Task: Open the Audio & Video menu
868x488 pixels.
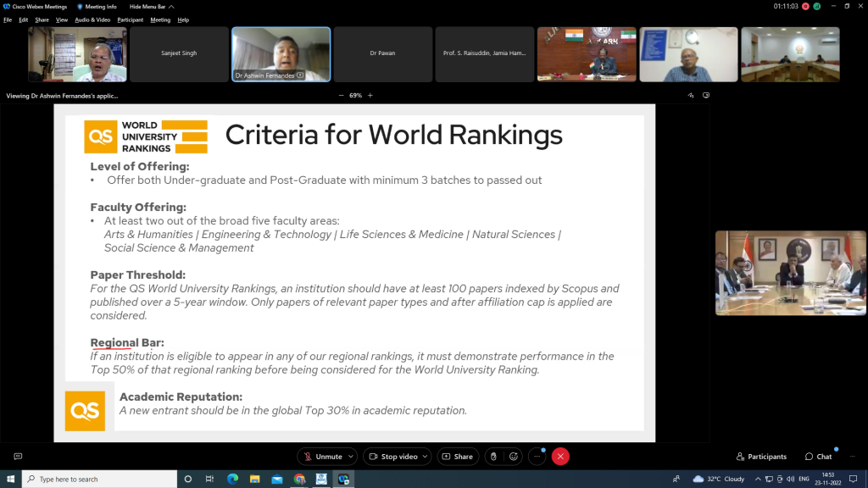Action: click(92, 20)
